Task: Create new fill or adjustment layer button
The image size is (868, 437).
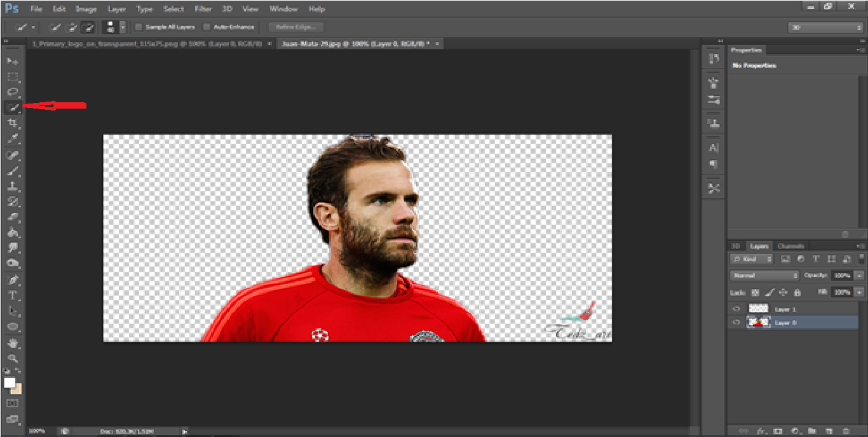Action: point(795,431)
